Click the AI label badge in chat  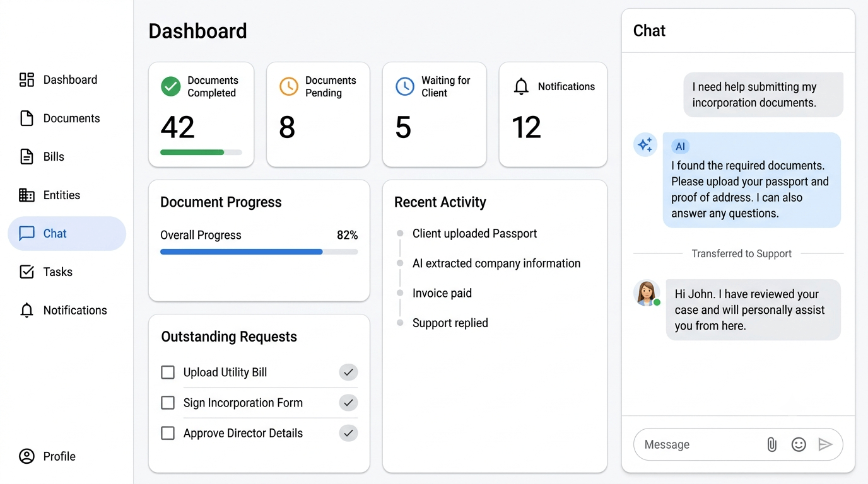680,146
